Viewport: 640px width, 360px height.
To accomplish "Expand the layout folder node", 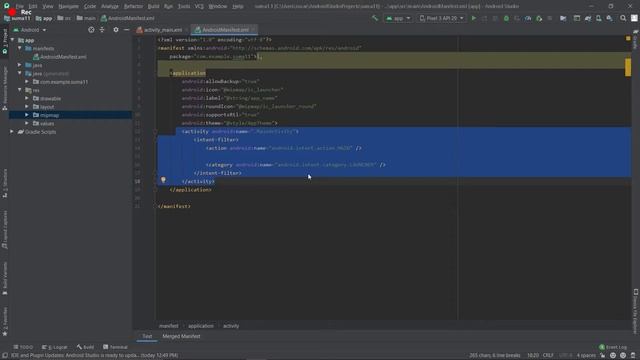I will tap(27, 107).
